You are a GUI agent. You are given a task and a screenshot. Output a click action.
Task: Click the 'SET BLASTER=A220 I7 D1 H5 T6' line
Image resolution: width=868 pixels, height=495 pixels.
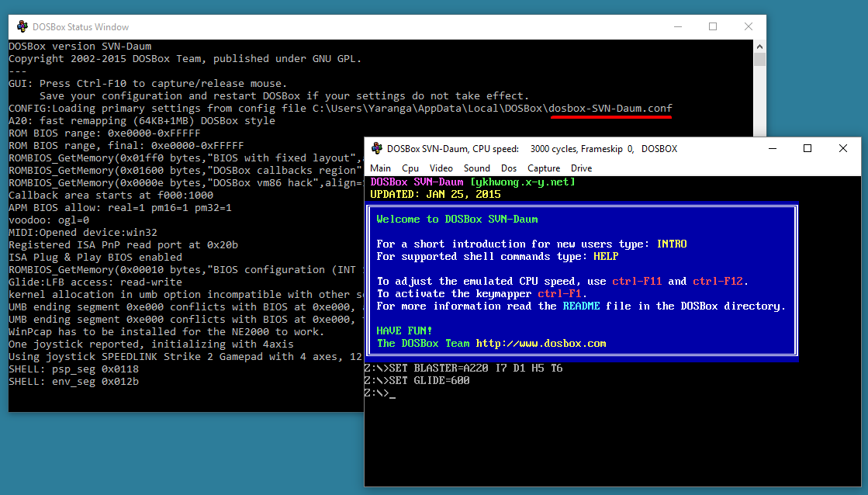463,369
